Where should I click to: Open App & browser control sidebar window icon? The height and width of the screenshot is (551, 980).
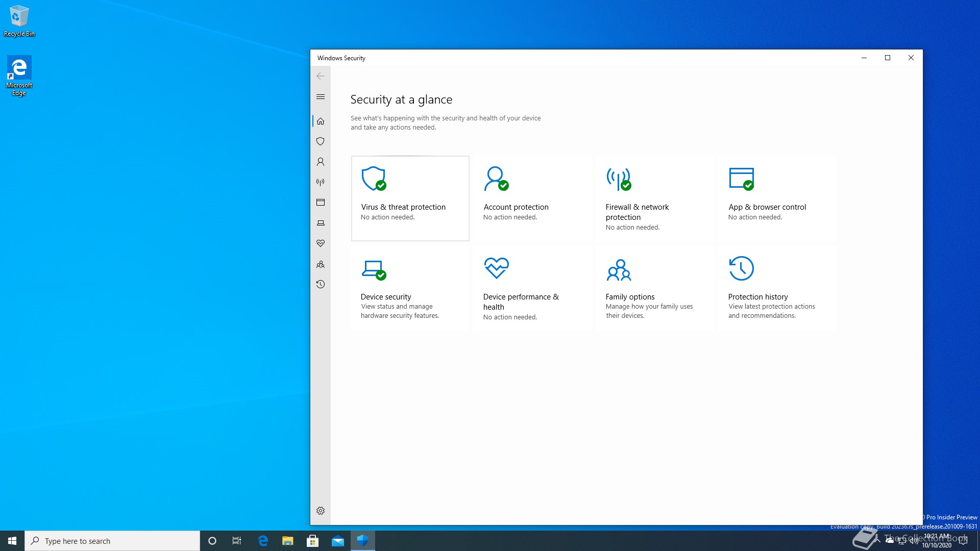(x=321, y=203)
